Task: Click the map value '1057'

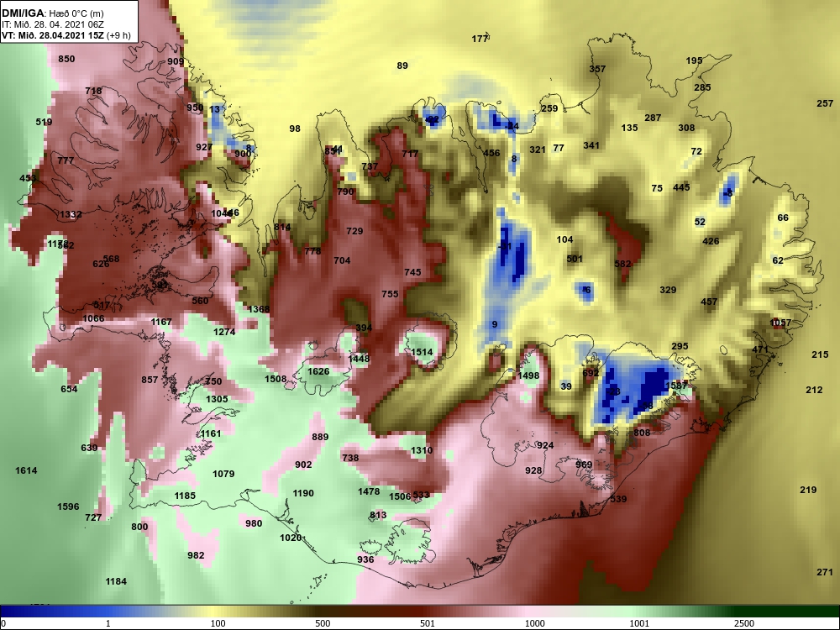Action: click(780, 323)
